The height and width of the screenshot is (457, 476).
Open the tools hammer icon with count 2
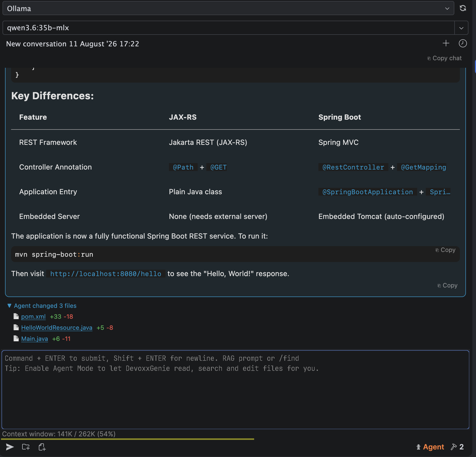click(x=457, y=447)
